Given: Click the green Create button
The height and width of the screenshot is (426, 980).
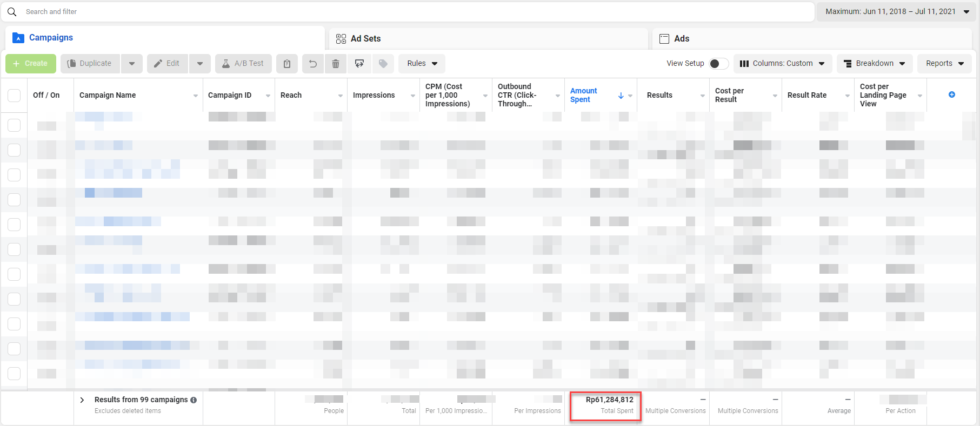Looking at the screenshot, I should [x=31, y=64].
